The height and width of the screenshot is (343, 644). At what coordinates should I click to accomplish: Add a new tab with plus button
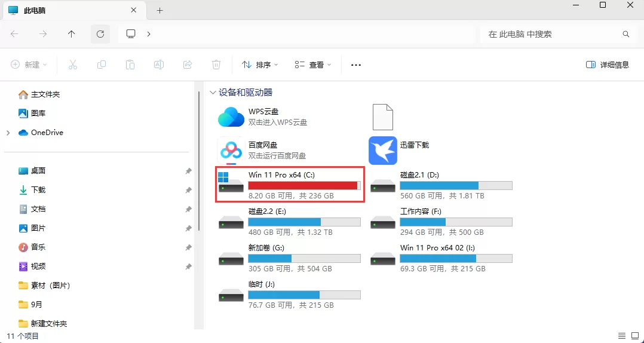tap(160, 10)
